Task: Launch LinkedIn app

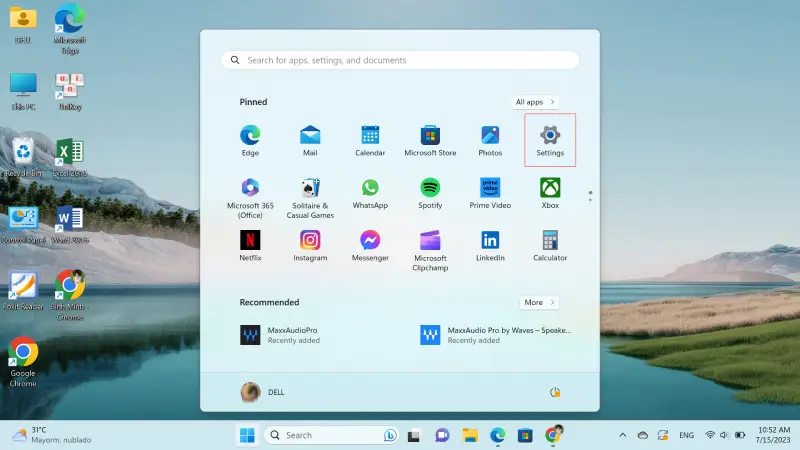Action: pos(490,246)
